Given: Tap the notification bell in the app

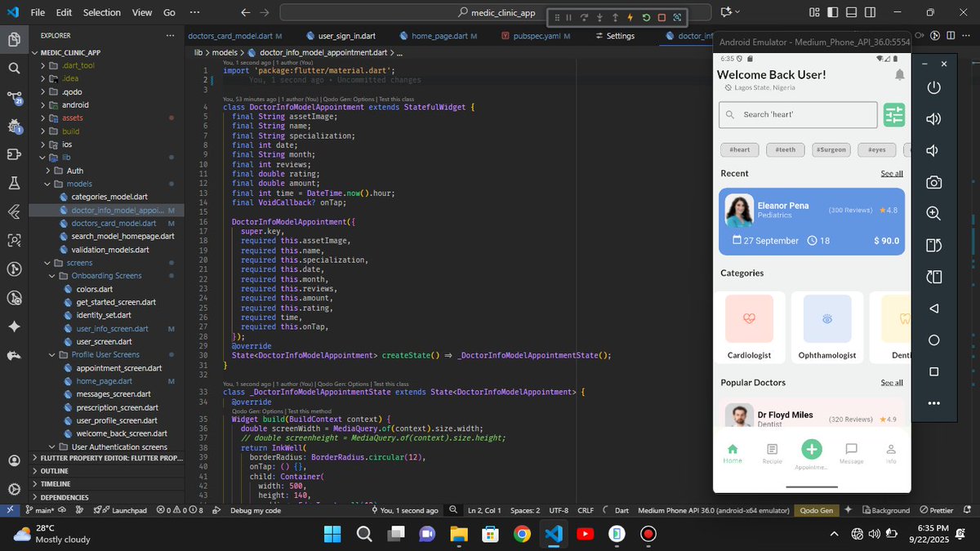Looking at the screenshot, I should tap(899, 75).
